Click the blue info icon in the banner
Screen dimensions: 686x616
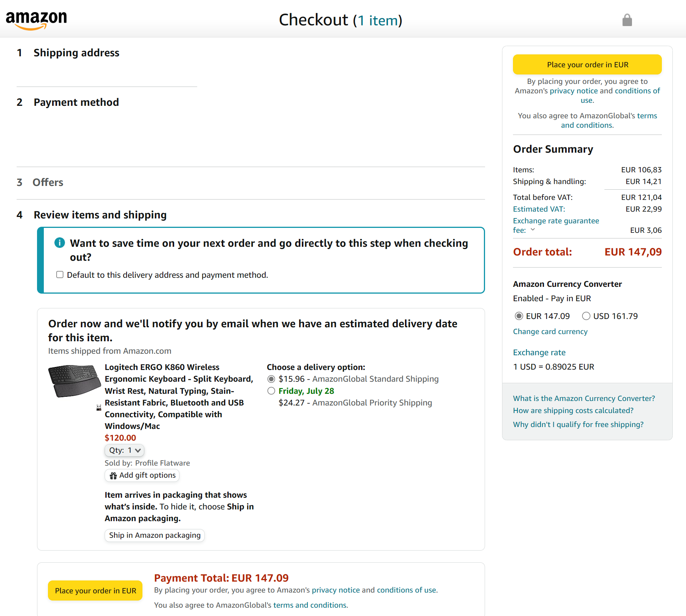[60, 243]
